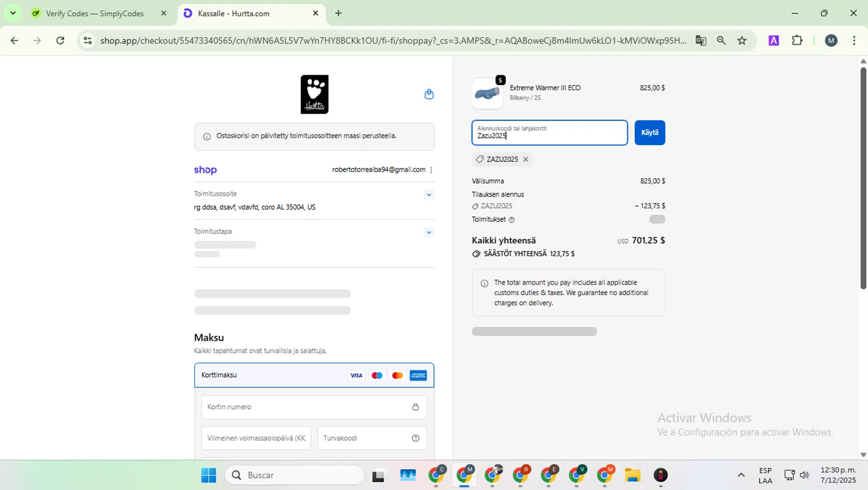Switch to Kassalle Hurtta.com tab

tap(251, 13)
